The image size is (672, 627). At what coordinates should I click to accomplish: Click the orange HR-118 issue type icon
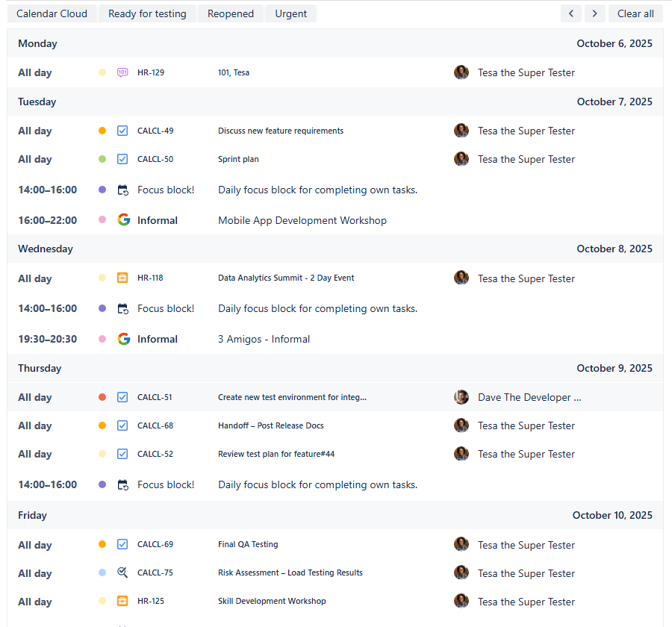(x=122, y=278)
